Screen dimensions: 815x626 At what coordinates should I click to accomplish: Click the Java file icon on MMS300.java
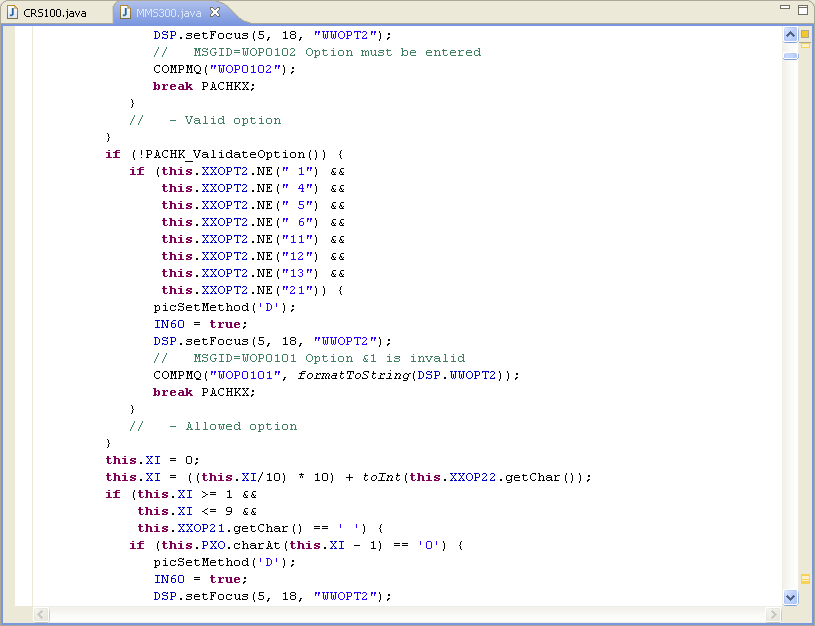pos(125,13)
